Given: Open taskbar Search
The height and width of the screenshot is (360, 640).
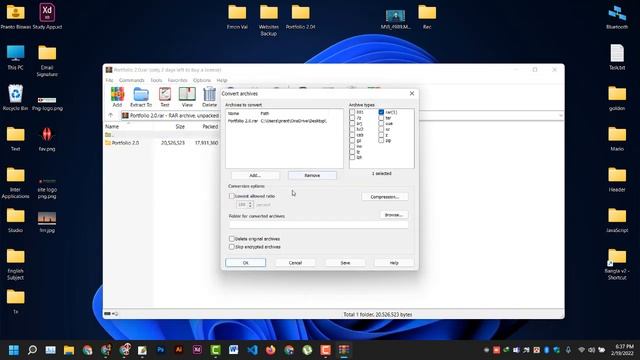Looking at the screenshot, I should 32,350.
